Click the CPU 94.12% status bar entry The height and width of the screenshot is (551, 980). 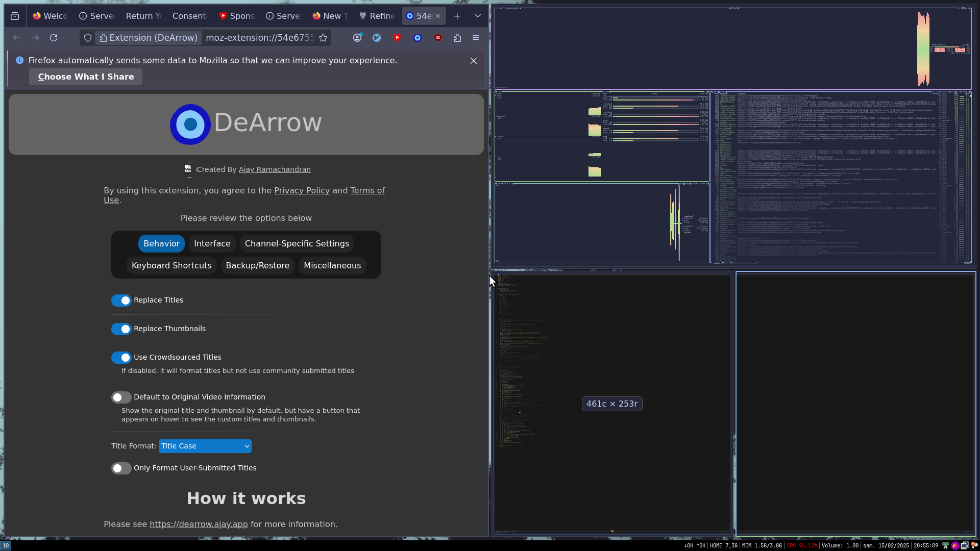pos(802,546)
